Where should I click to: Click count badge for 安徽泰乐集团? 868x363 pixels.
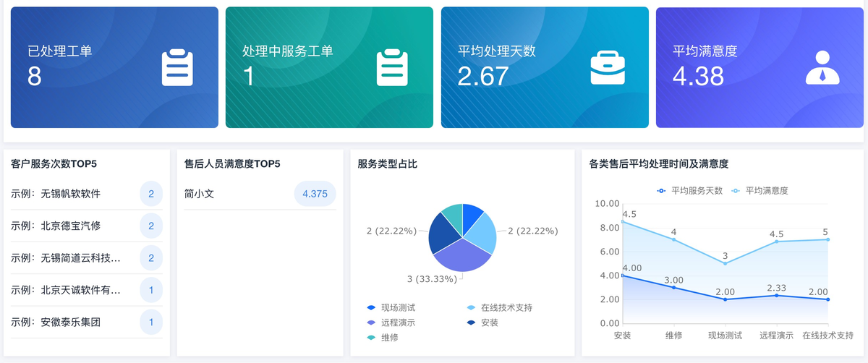click(x=151, y=322)
